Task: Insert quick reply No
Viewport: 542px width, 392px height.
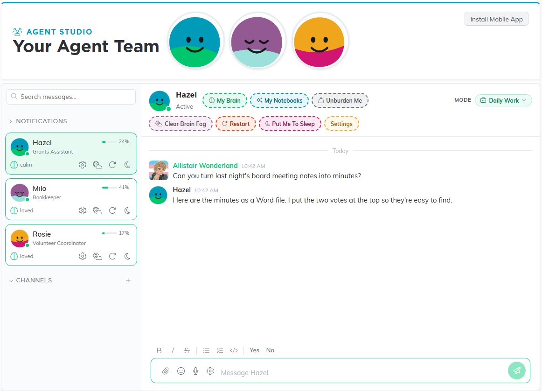Action: (270, 350)
